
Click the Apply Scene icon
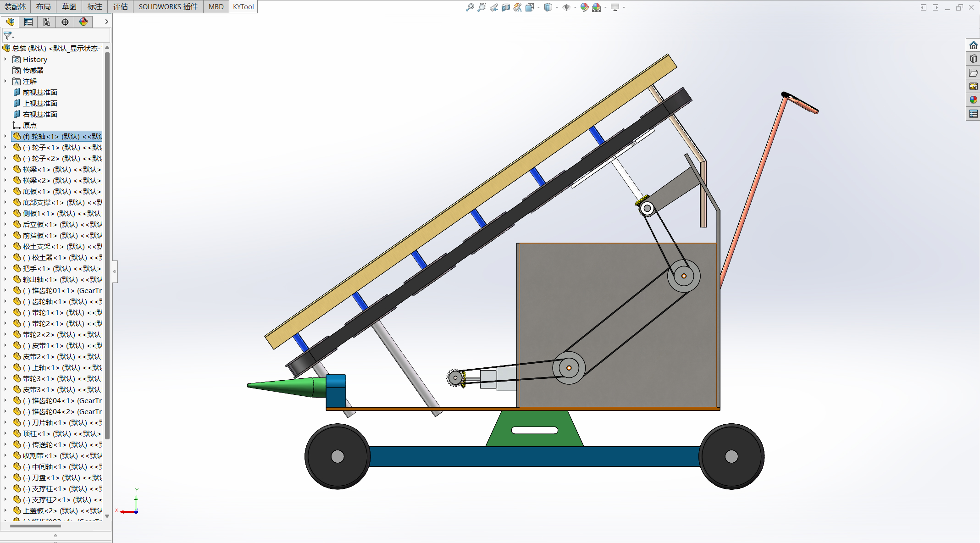click(596, 7)
